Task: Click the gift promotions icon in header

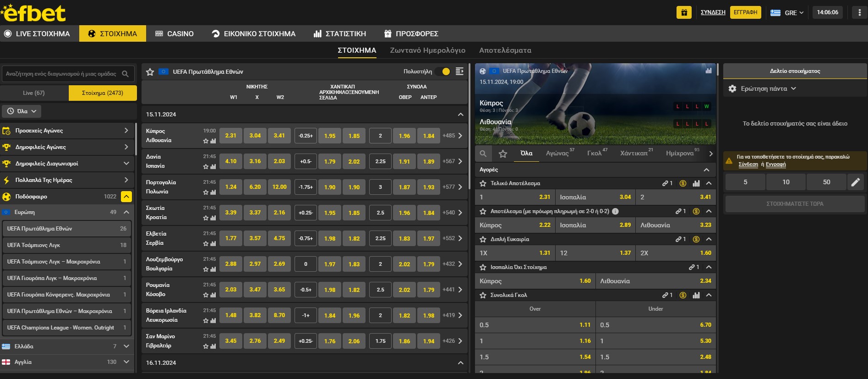Action: click(x=683, y=12)
